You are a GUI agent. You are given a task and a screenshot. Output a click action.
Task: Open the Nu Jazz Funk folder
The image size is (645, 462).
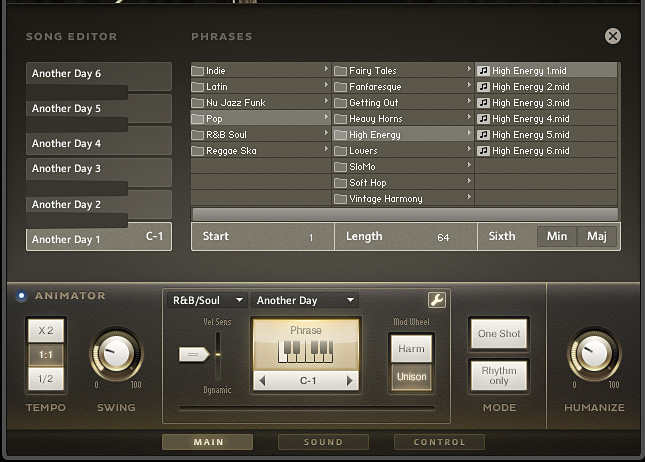tap(236, 103)
